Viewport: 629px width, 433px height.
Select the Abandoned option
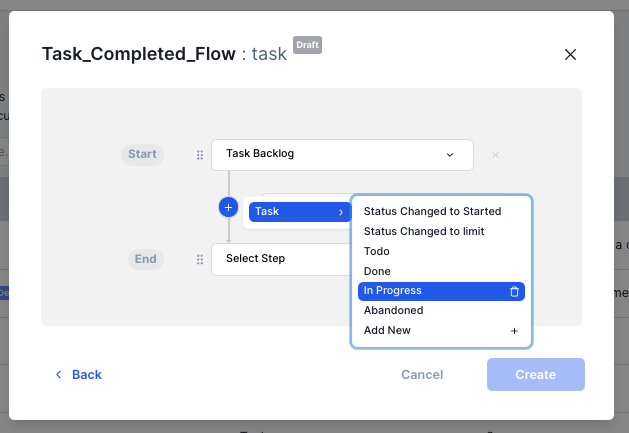[x=393, y=311]
